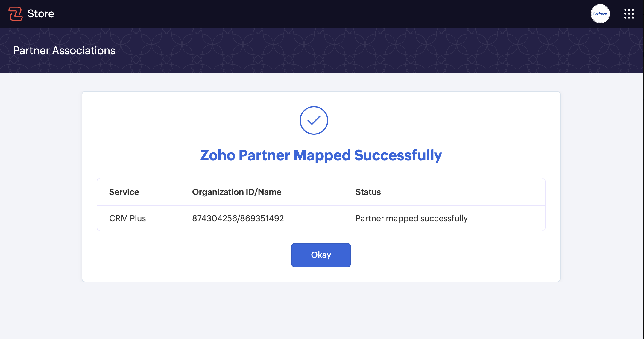Viewport: 644px width, 339px height.
Task: Click the Status column header
Action: pos(368,192)
